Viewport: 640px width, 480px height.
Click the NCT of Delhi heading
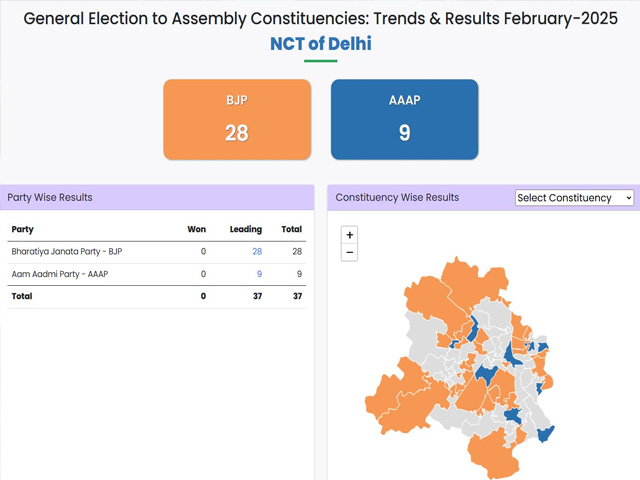click(x=320, y=44)
